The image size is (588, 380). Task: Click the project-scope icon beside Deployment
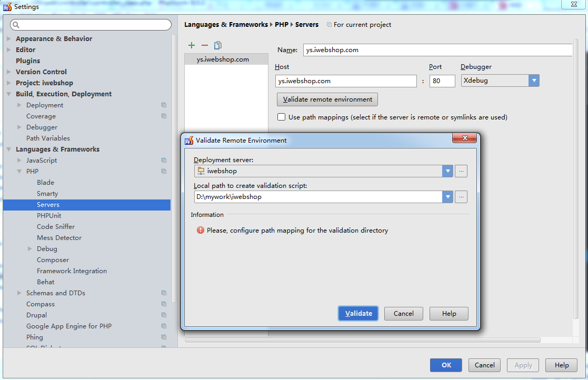coord(164,105)
